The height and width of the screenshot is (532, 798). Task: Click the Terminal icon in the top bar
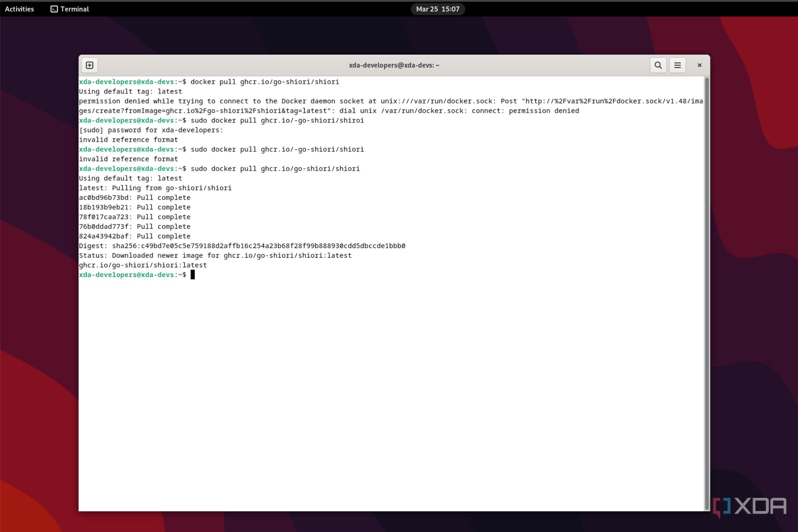[54, 9]
